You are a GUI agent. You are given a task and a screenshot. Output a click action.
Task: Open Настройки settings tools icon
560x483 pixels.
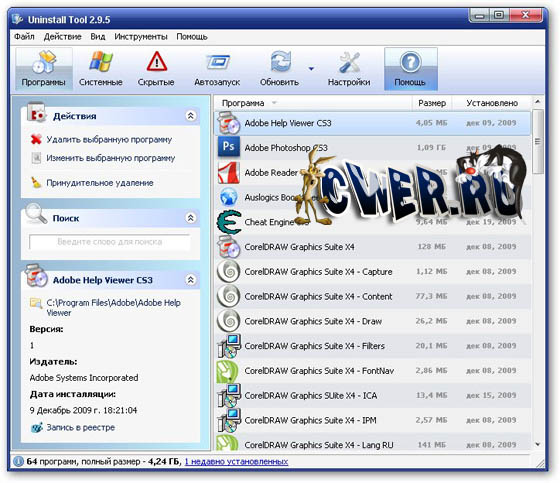click(x=349, y=63)
